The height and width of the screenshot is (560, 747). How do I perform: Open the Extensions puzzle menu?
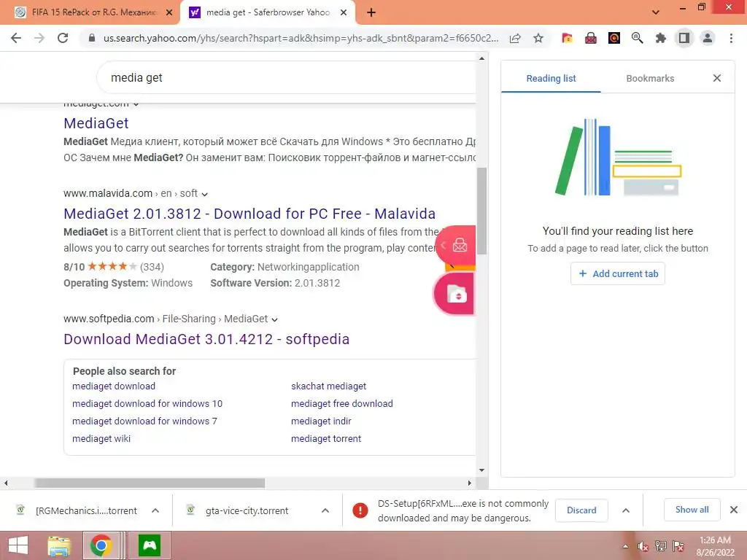660,38
